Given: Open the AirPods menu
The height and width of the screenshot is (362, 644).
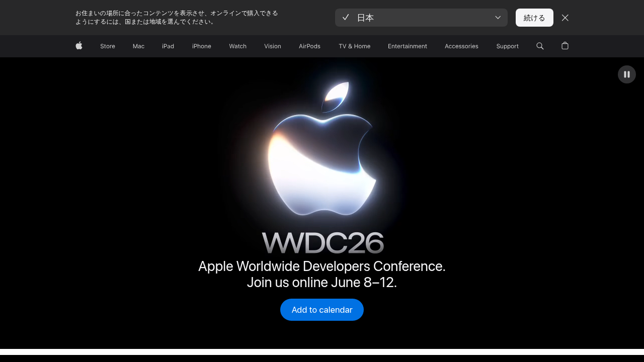Looking at the screenshot, I should click(x=309, y=46).
